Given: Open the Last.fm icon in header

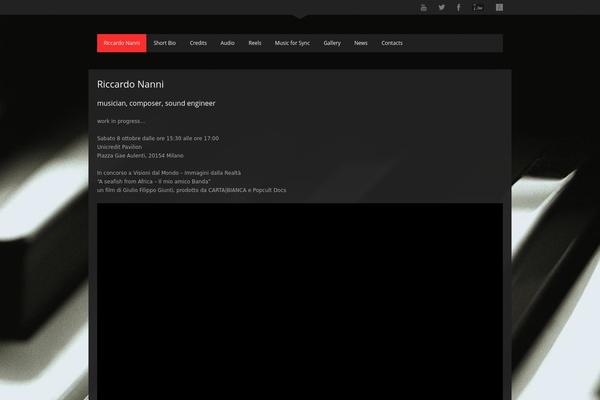Looking at the screenshot, I should pyautogui.click(x=478, y=7).
